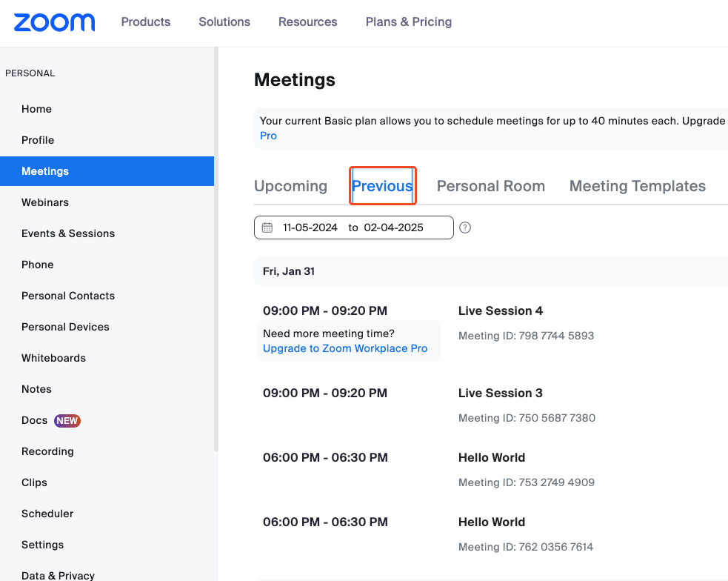The height and width of the screenshot is (581, 728).
Task: Open Webinars in the sidebar
Action: pyautogui.click(x=45, y=202)
